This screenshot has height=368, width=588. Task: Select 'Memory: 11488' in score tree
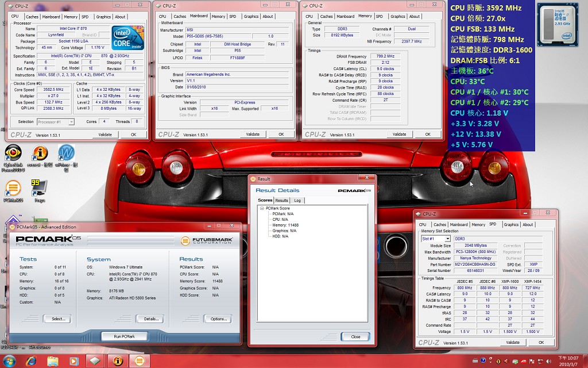285,225
